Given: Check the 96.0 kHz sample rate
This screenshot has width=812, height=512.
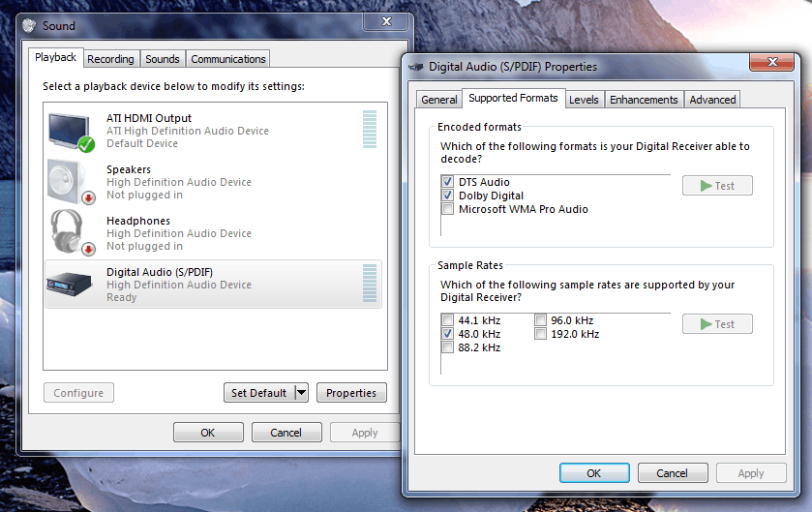Looking at the screenshot, I should [540, 320].
